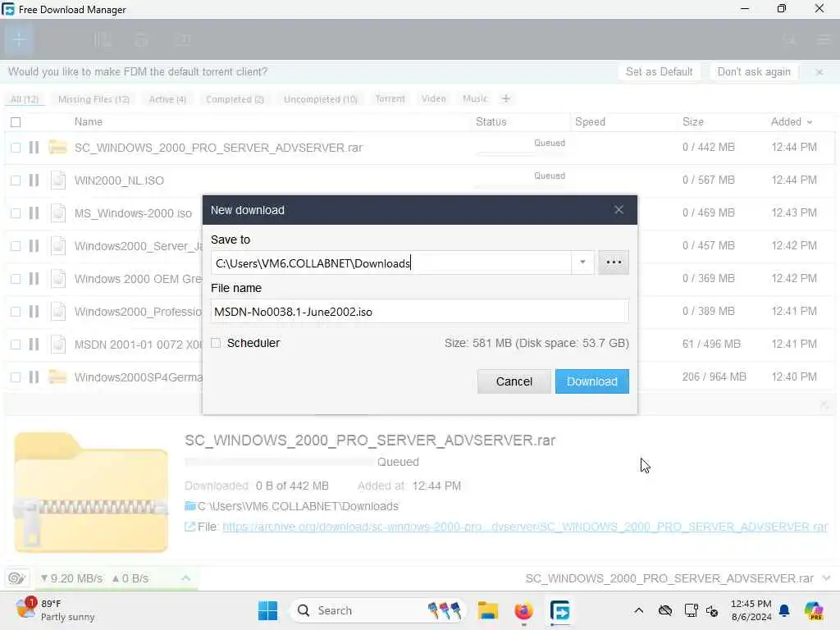Click the search magnifier in the toolbar

point(790,39)
